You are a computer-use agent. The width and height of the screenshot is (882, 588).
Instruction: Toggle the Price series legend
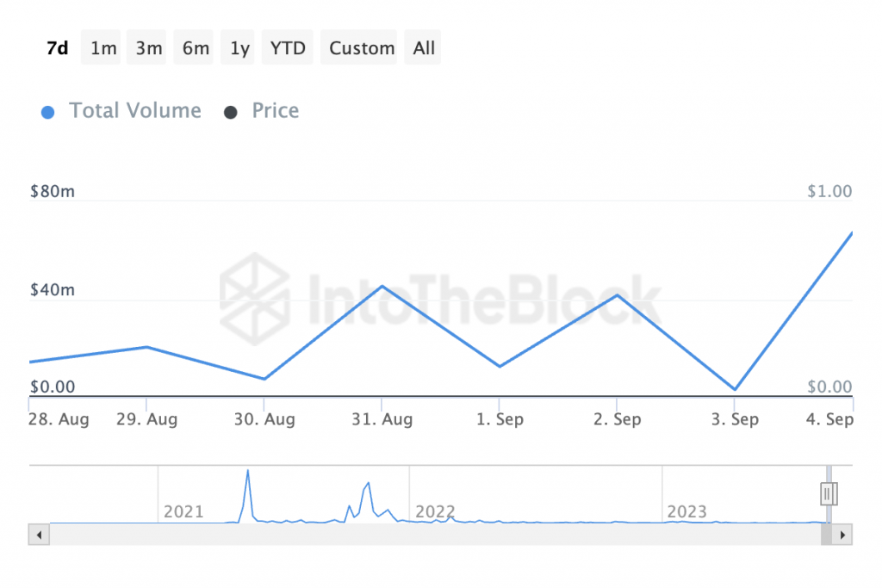click(x=275, y=111)
